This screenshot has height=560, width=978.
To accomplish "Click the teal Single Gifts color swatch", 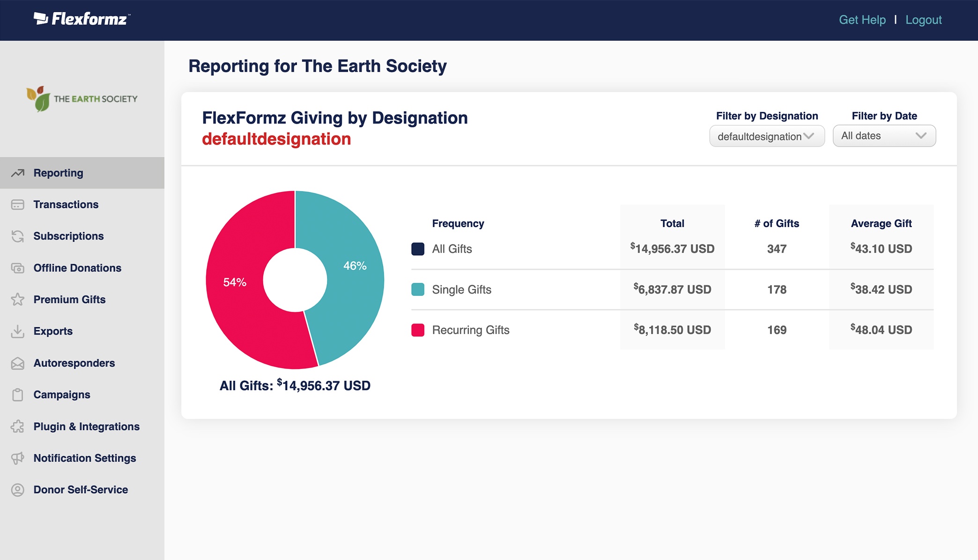I will pos(418,289).
